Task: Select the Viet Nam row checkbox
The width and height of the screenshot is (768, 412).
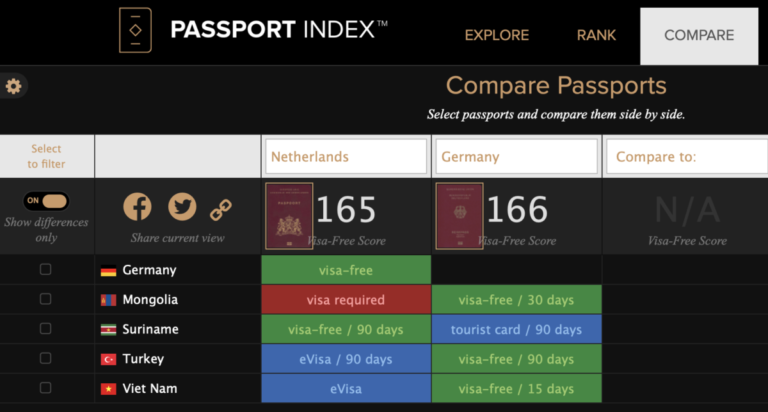Action: 45,388
